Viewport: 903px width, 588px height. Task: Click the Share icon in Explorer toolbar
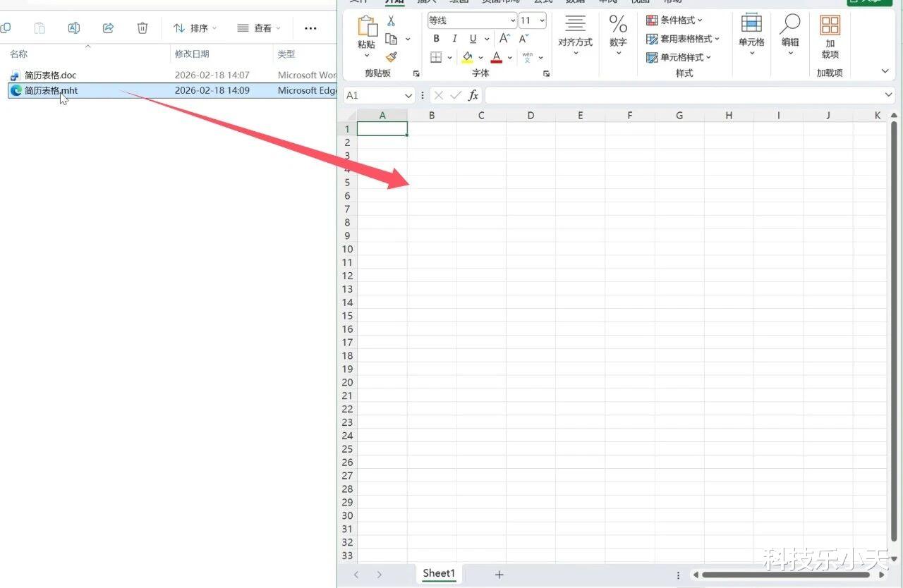[108, 28]
